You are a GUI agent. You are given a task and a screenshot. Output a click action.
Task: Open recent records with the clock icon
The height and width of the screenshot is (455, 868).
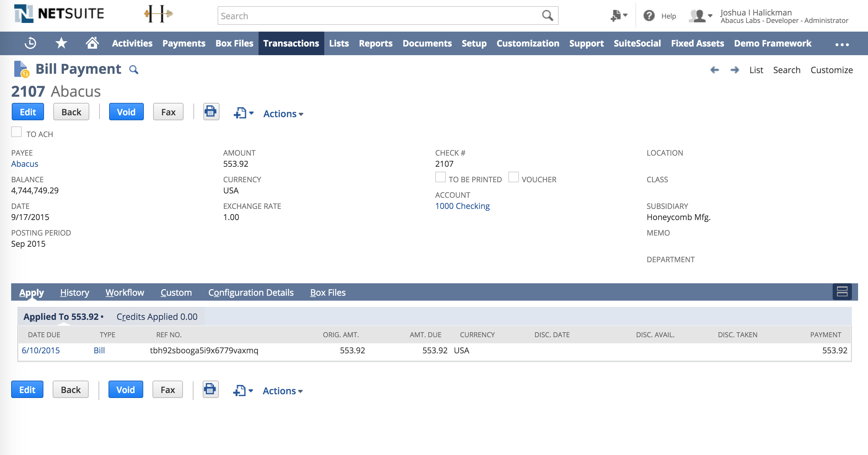point(30,43)
